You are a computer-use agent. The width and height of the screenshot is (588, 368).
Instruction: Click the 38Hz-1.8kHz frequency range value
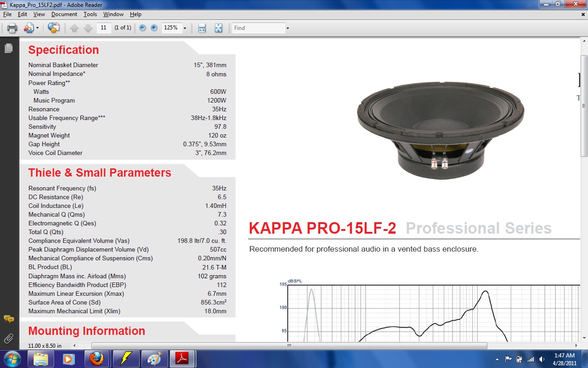pos(209,118)
